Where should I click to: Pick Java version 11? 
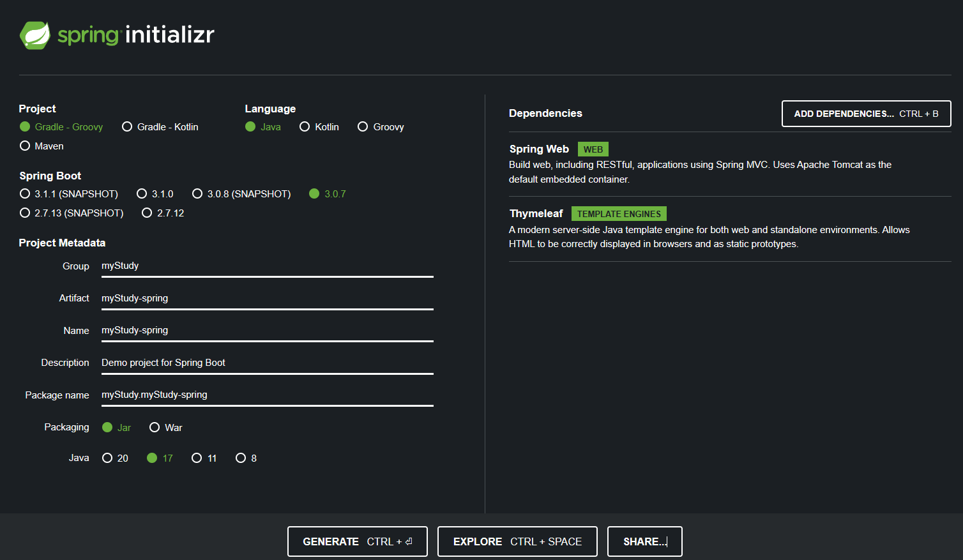(204, 458)
